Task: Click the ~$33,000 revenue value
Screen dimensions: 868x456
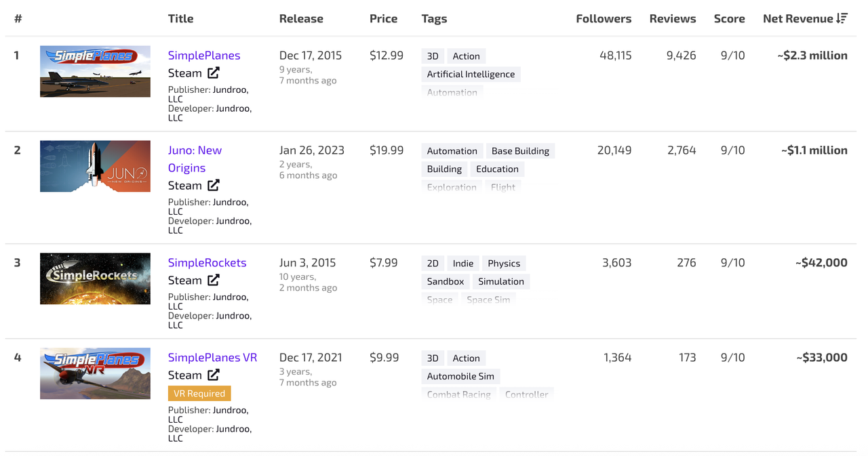Action: tap(822, 358)
